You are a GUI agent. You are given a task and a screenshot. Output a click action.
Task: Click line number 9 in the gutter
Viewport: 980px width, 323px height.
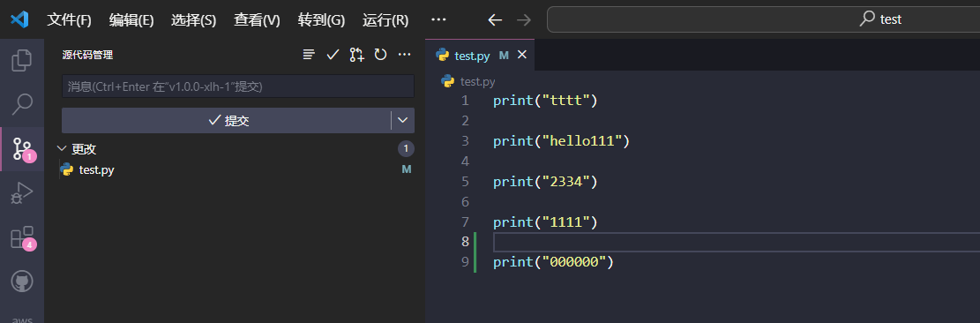pyautogui.click(x=464, y=262)
